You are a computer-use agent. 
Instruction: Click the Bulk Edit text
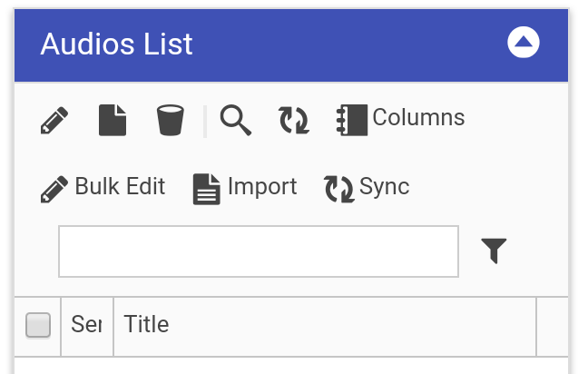[x=120, y=187]
